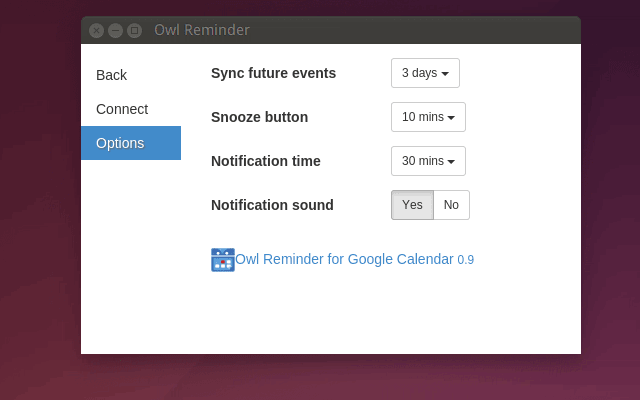Click the Sync future events label
The height and width of the screenshot is (400, 640).
(x=273, y=73)
